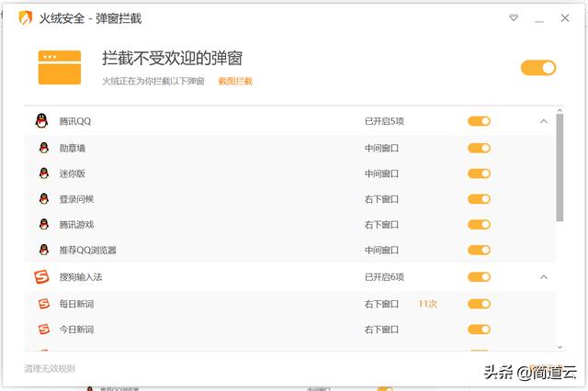Screen dimensions: 588x391
Task: Turn off the 登录问候 switch
Action: [479, 199]
